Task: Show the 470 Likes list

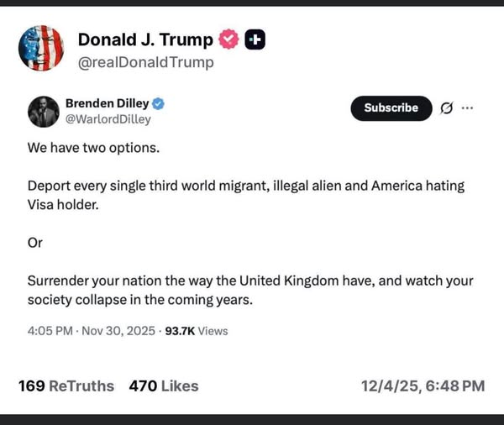Action: point(164,386)
